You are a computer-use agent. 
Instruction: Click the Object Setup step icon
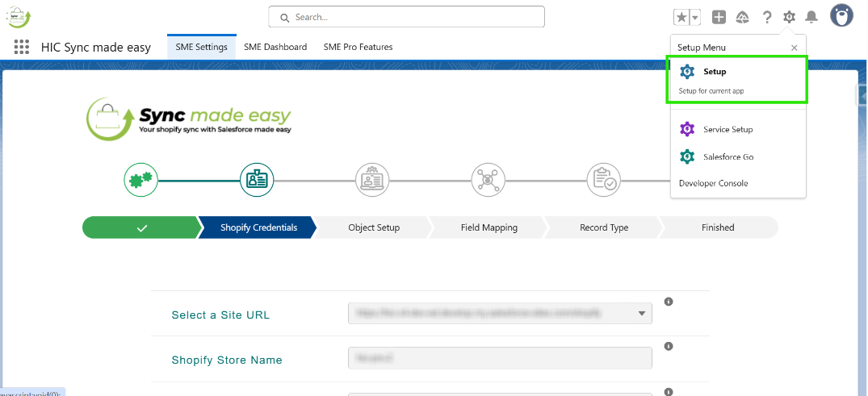coord(372,180)
